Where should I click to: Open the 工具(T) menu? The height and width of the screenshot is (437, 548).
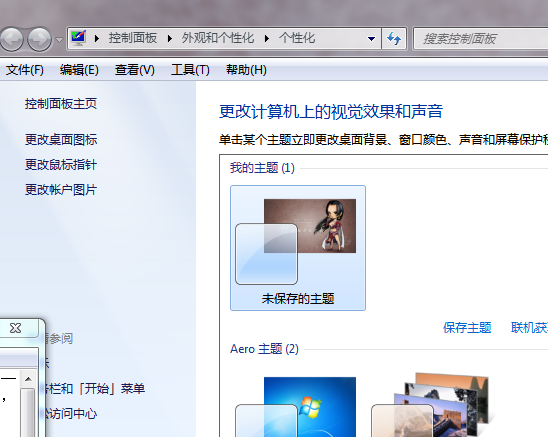[x=190, y=70]
